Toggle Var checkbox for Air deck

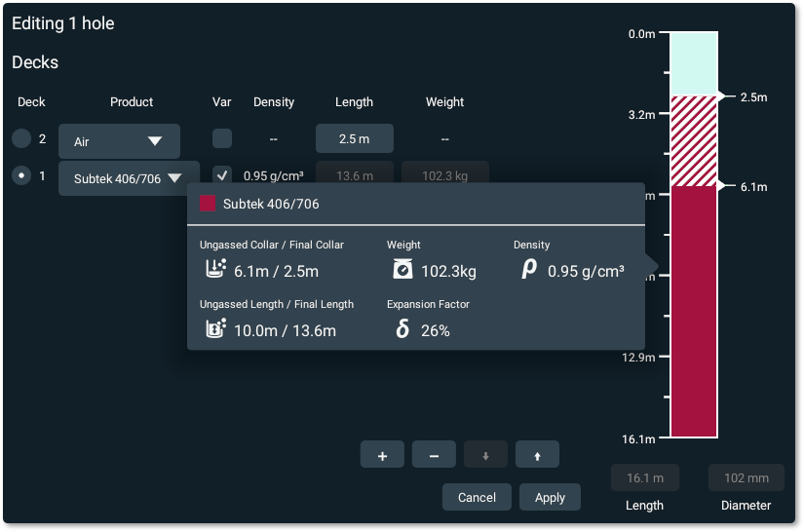(222, 138)
